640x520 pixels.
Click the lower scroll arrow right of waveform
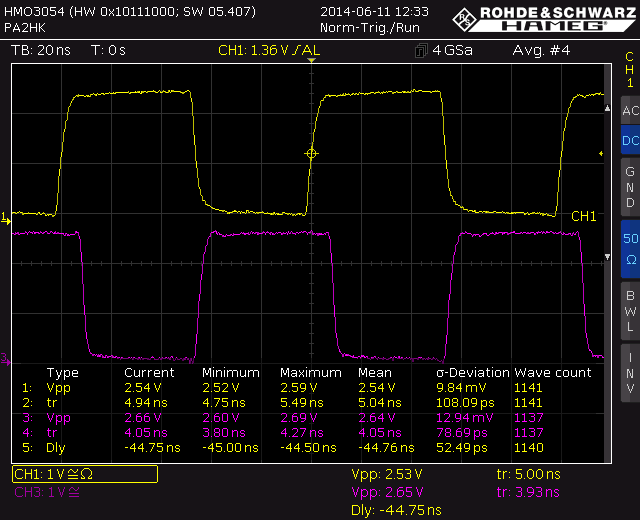(607, 259)
